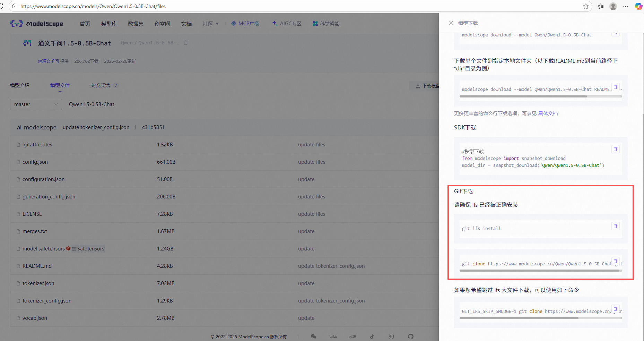
Task: Open the model.safetensors file
Action: click(x=44, y=249)
